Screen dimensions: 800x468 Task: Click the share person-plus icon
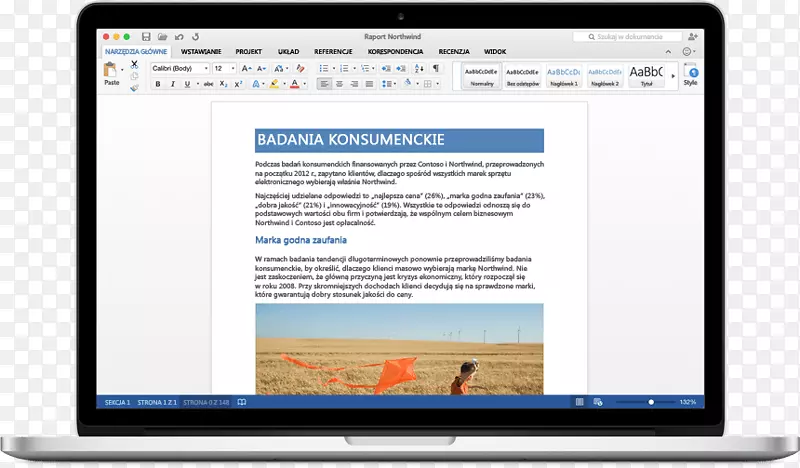pos(693,37)
